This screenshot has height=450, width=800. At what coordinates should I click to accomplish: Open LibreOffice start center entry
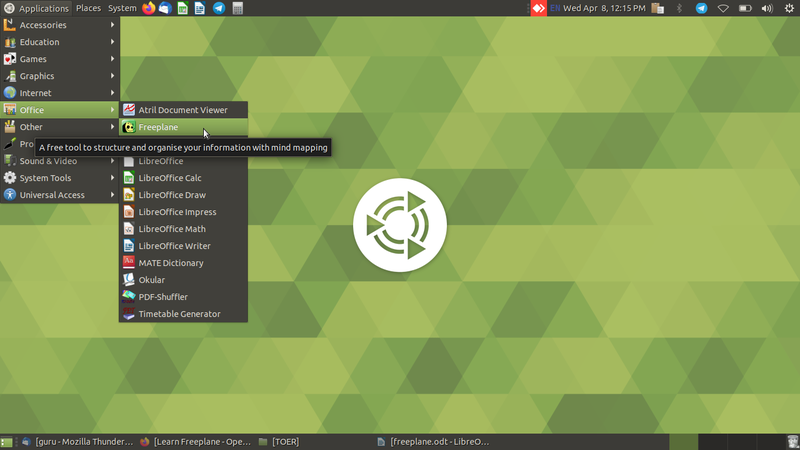tap(184, 161)
